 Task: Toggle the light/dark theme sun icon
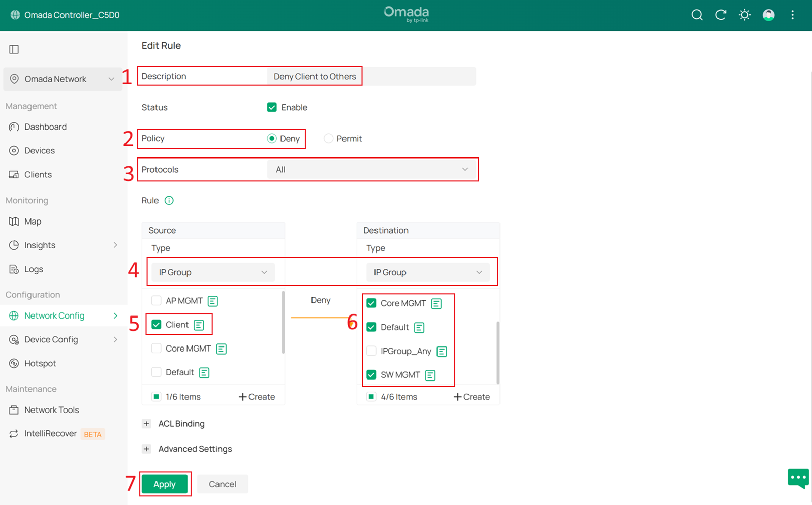pyautogui.click(x=744, y=15)
